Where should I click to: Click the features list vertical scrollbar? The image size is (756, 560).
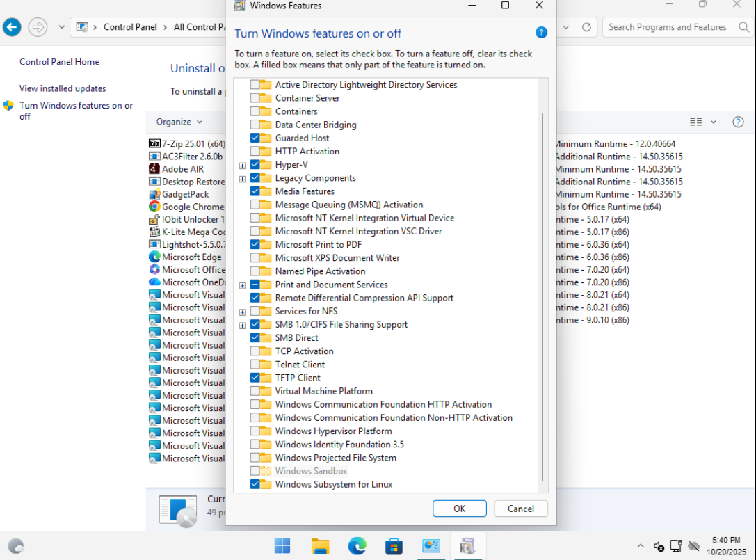[543, 296]
